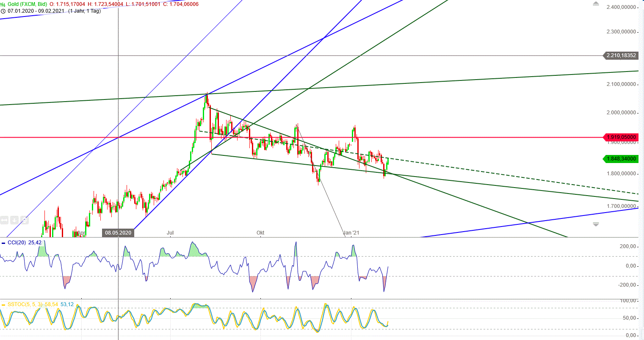Screen dimensions: 644x340
Task: Select the SSTOC(5, 5, 3) indicator label
Action: [x=25, y=304]
